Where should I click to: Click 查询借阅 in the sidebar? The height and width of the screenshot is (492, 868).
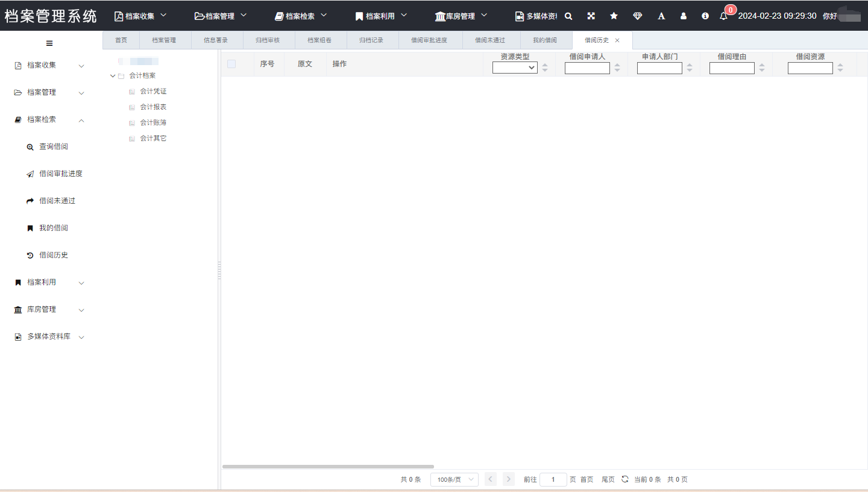tap(53, 147)
